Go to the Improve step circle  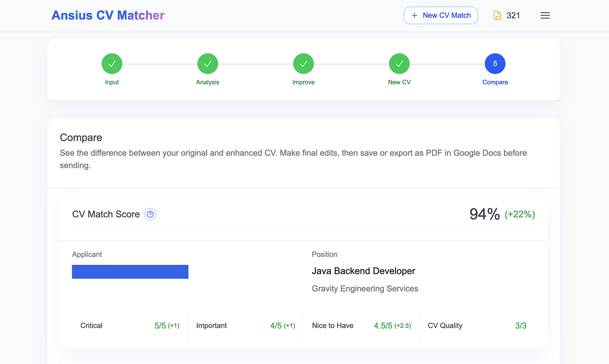pyautogui.click(x=304, y=64)
